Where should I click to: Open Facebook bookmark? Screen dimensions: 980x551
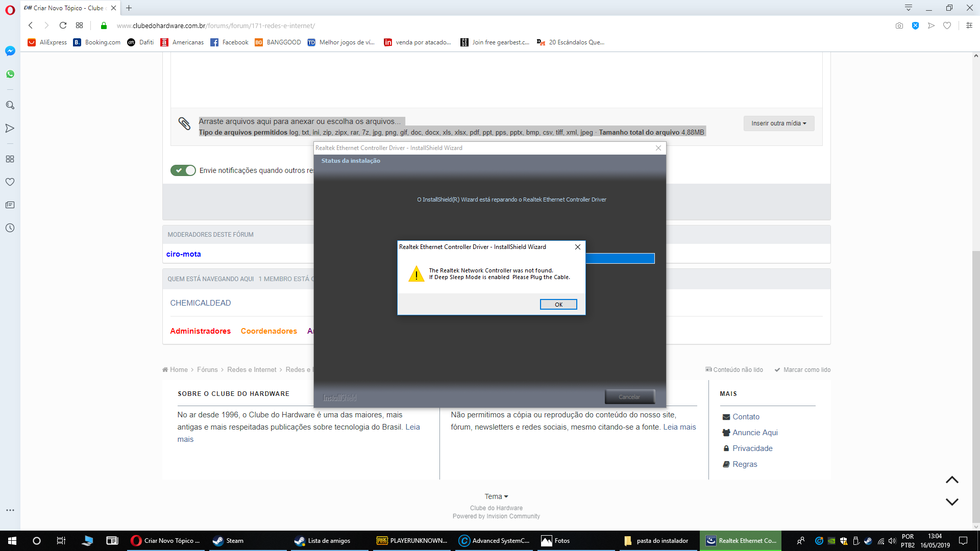click(229, 42)
